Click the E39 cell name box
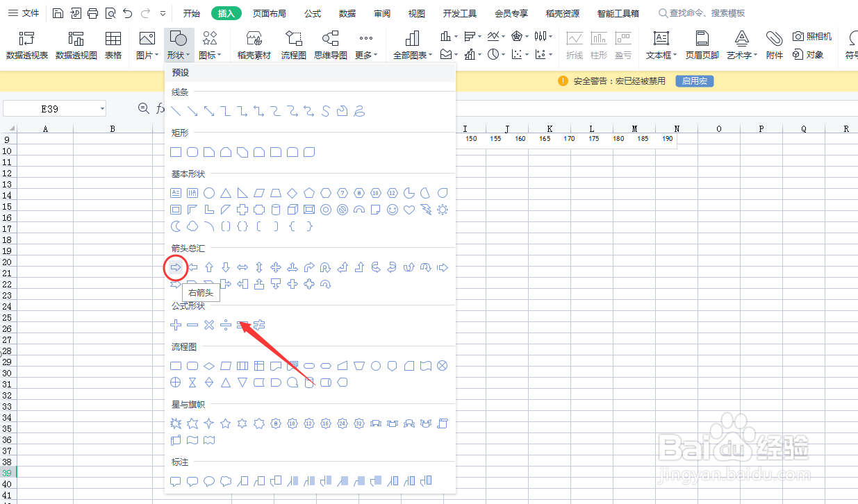This screenshot has width=858, height=504. coord(49,108)
